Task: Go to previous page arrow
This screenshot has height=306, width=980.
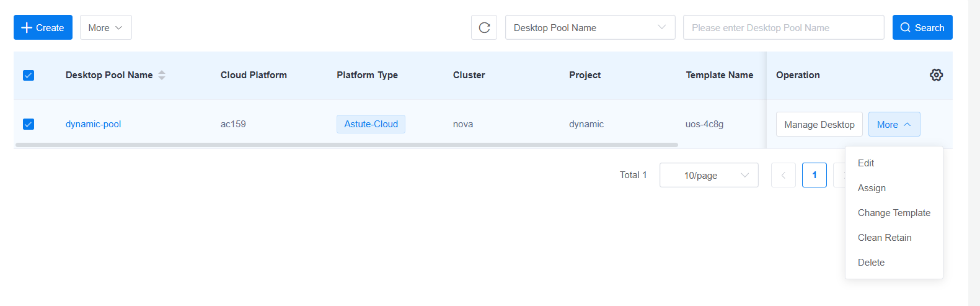Action: [783, 175]
